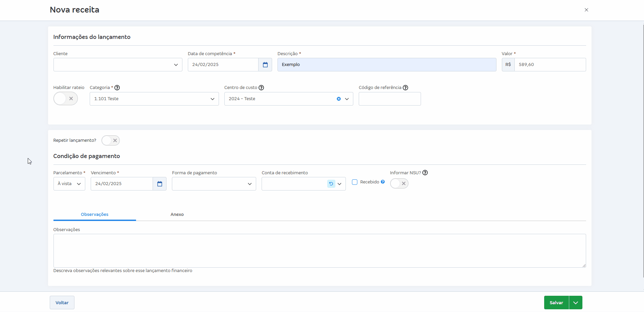The height and width of the screenshot is (312, 644).
Task: Clear the Centro de custo selection
Action: coord(338,99)
